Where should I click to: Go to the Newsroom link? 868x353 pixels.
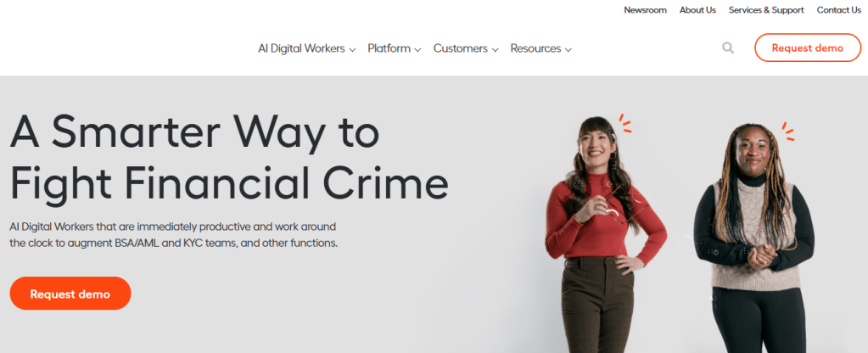click(x=645, y=10)
